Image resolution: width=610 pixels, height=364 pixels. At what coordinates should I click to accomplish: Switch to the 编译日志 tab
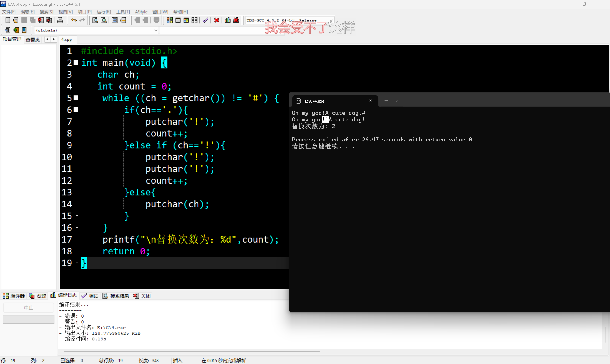pos(64,296)
